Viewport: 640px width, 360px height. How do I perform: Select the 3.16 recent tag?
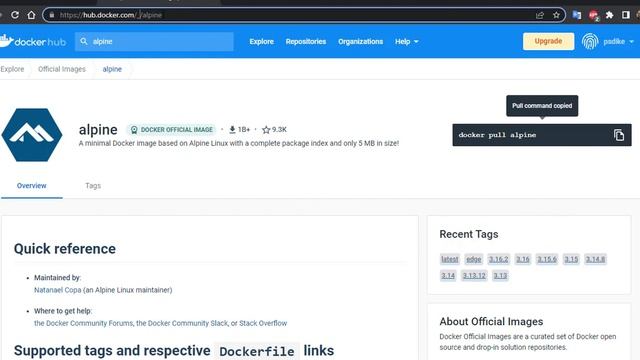522,259
